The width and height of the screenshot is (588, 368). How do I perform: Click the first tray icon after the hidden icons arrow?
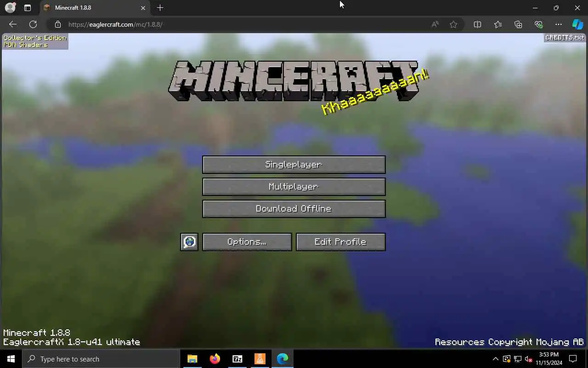coord(506,359)
